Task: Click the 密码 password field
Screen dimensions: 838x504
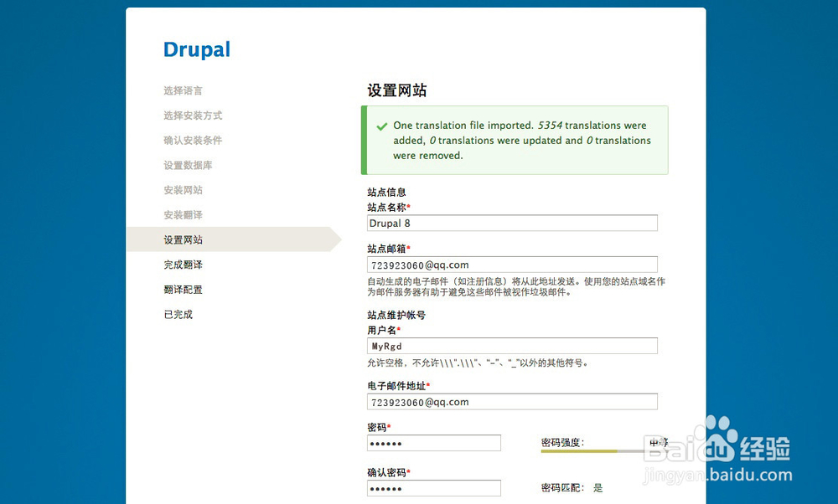Action: point(434,443)
